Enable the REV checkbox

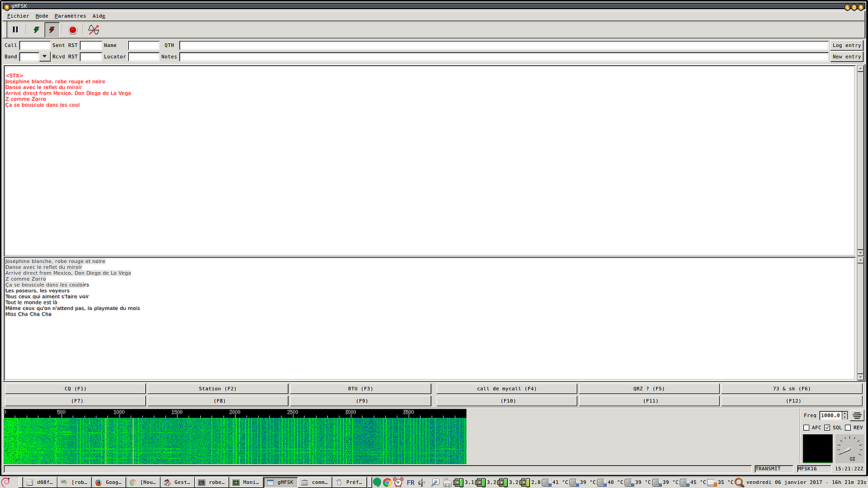[848, 428]
